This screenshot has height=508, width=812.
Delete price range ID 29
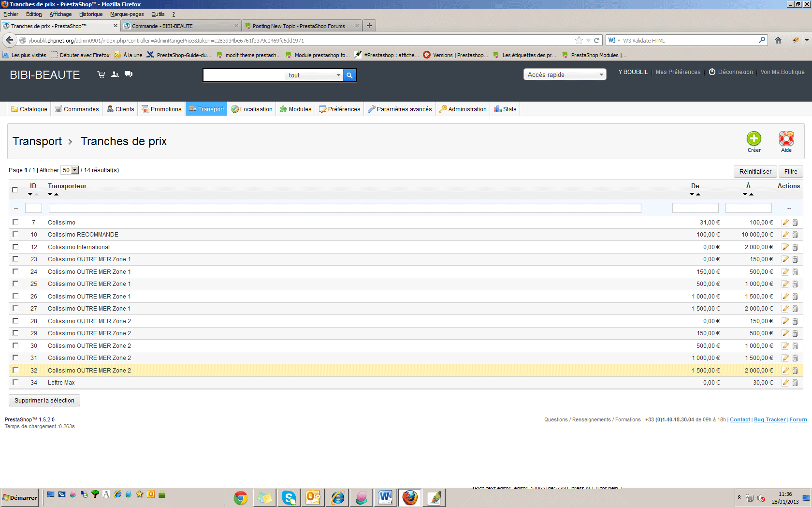point(795,333)
